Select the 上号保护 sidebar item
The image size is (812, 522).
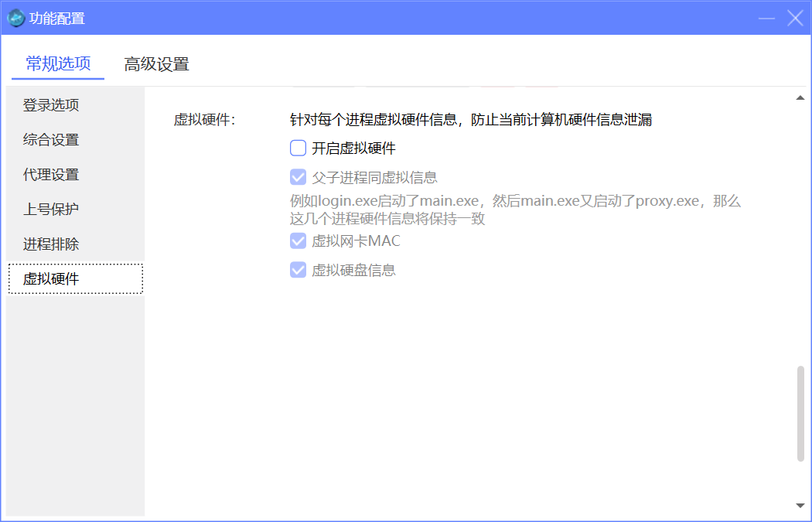pos(51,210)
